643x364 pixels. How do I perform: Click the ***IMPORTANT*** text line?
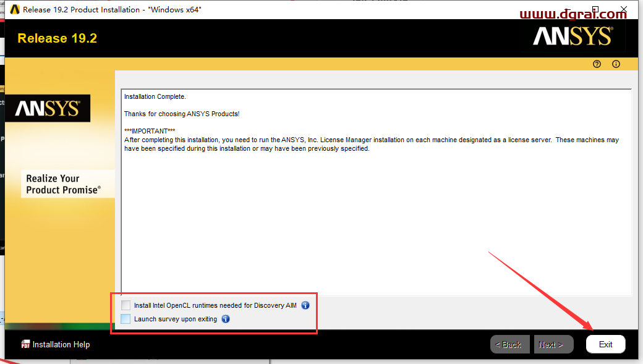click(x=150, y=131)
